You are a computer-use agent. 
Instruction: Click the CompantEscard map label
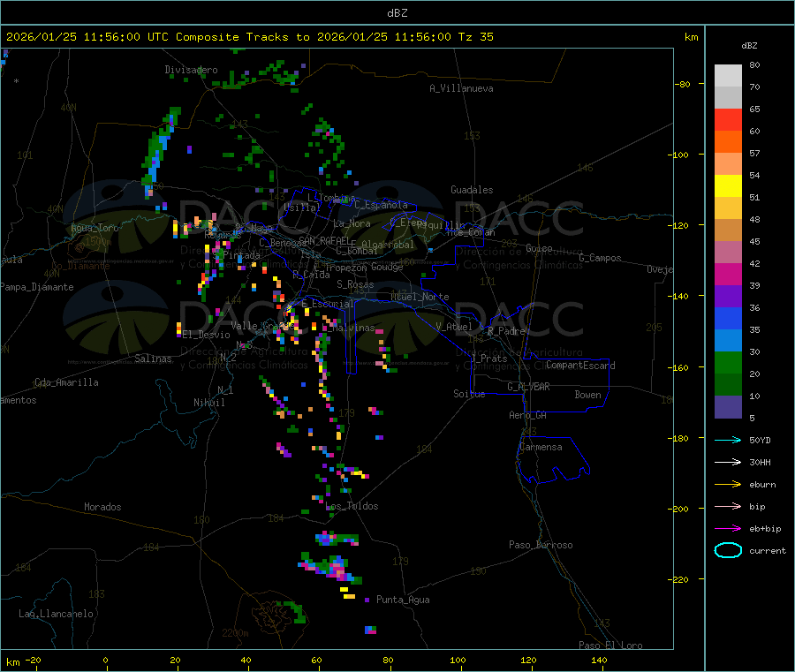click(x=580, y=366)
